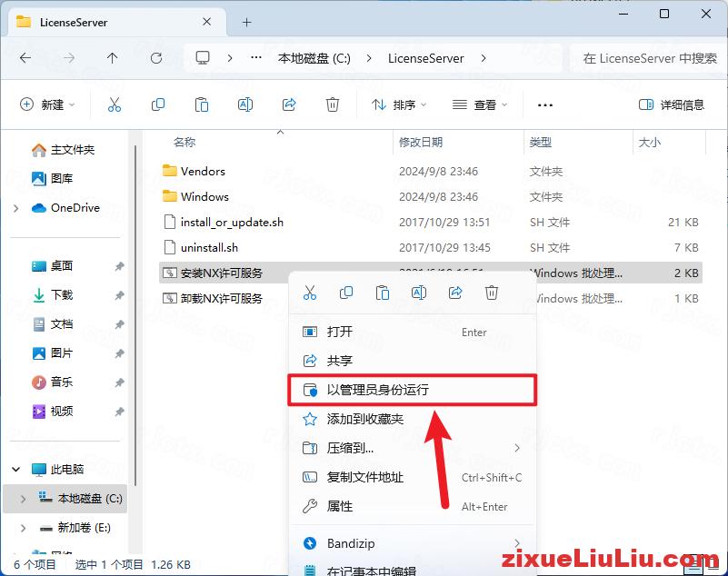Click the Share icon in the toolbar
Image resolution: width=728 pixels, height=576 pixels.
tap(289, 104)
